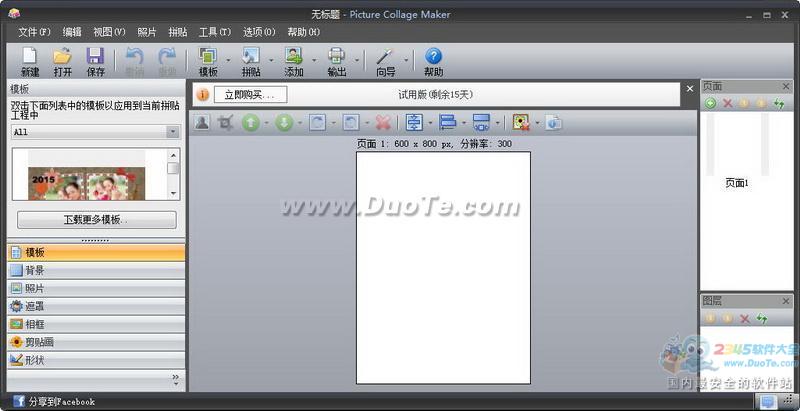Select the 背景 sidebar category
The width and height of the screenshot is (800, 411).
96,271
